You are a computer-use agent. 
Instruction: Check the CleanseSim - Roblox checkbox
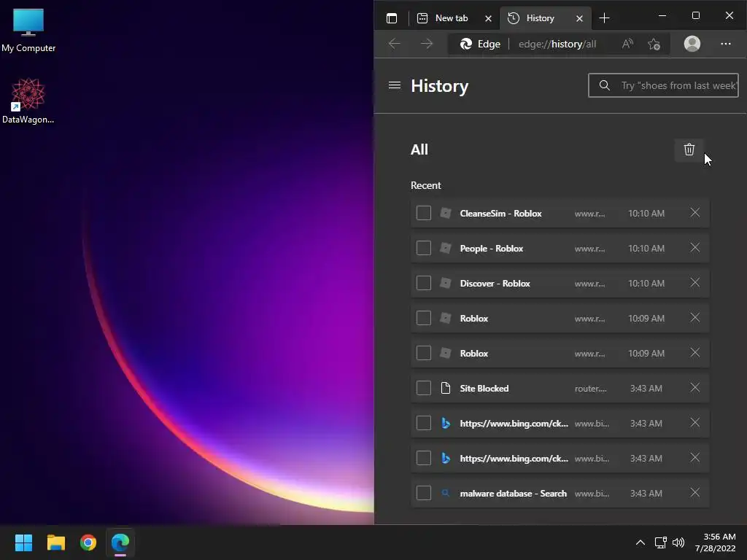(x=424, y=213)
